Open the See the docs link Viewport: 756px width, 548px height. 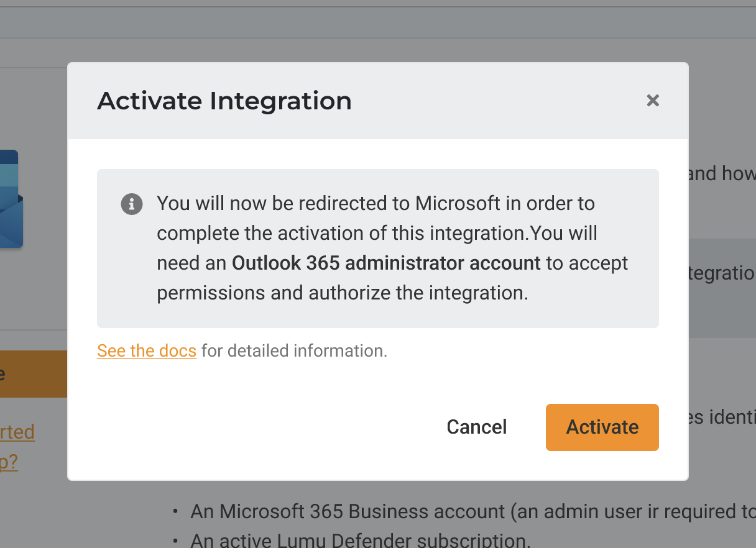click(147, 351)
